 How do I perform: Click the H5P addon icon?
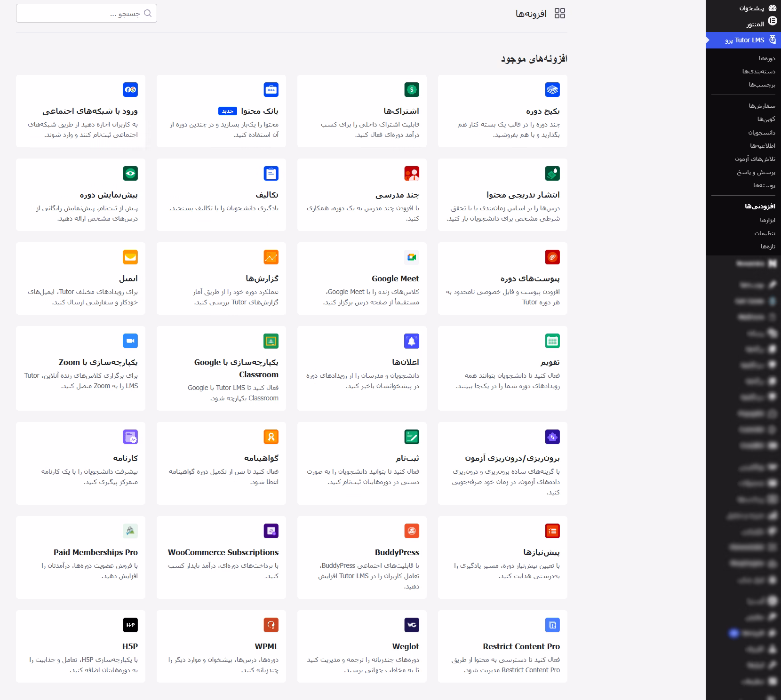click(x=130, y=625)
